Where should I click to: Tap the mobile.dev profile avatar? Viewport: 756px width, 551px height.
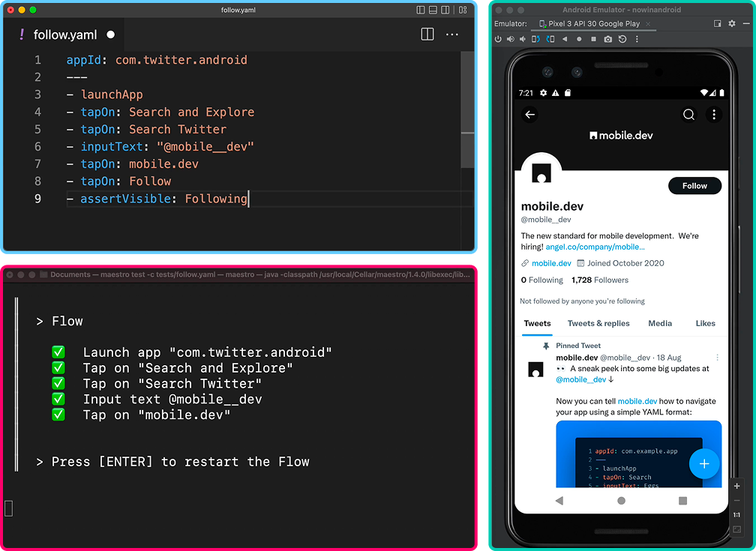[x=541, y=172]
